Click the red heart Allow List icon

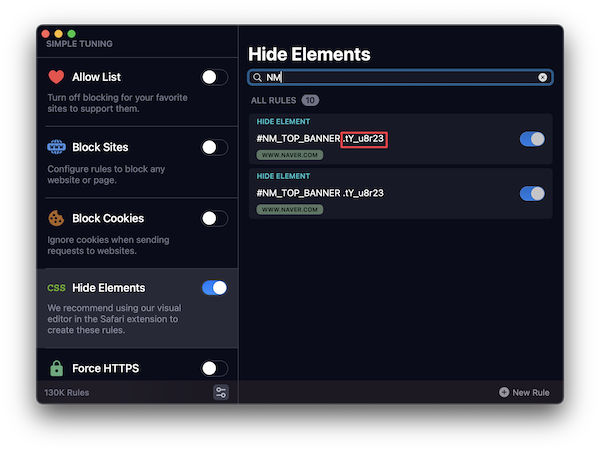[56, 77]
